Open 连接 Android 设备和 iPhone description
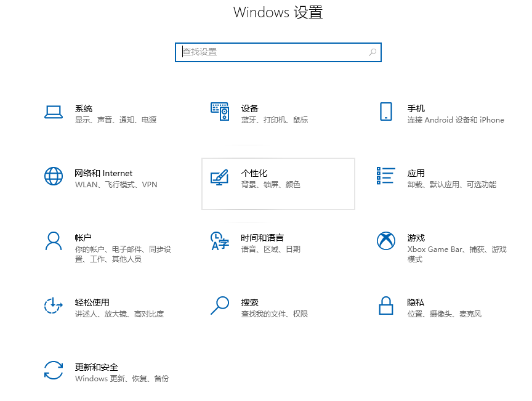Viewport: 532px width, 401px height. [456, 120]
